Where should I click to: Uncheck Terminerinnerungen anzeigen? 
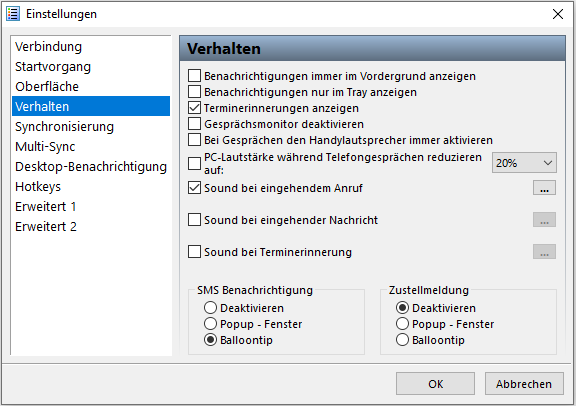point(194,108)
